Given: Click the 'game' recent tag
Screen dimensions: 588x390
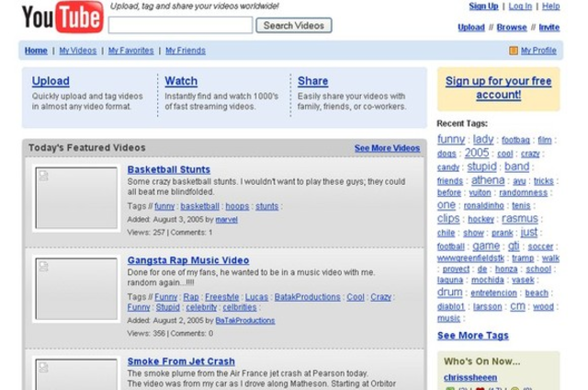Looking at the screenshot, I should click(x=486, y=246).
